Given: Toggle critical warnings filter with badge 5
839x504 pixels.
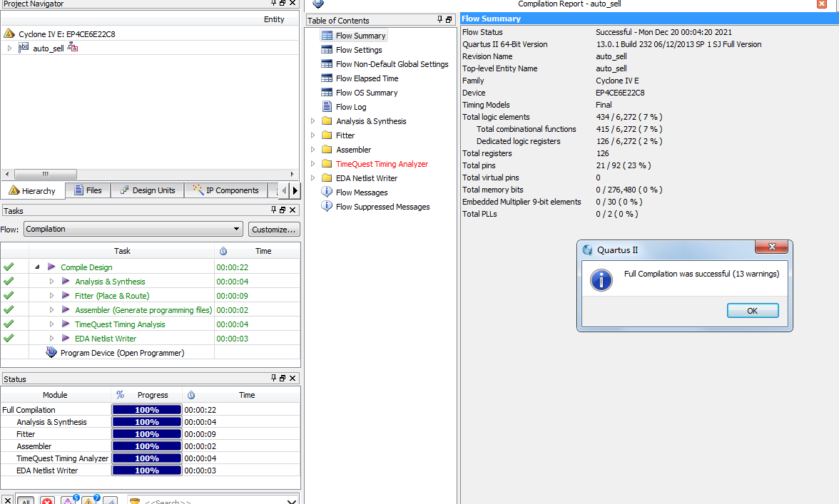Looking at the screenshot, I should 68,500.
